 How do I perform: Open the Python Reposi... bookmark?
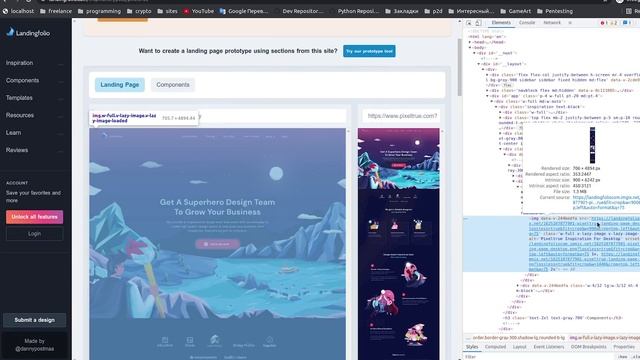click(x=354, y=11)
